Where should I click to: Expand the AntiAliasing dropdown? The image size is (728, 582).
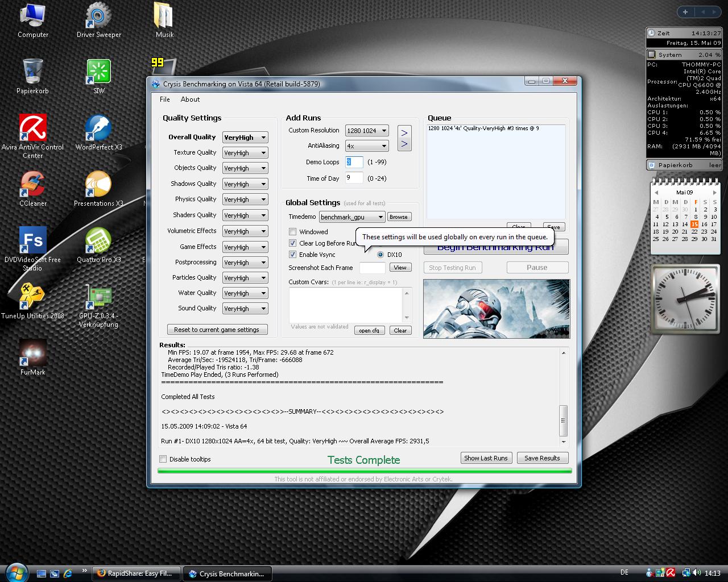pyautogui.click(x=367, y=145)
